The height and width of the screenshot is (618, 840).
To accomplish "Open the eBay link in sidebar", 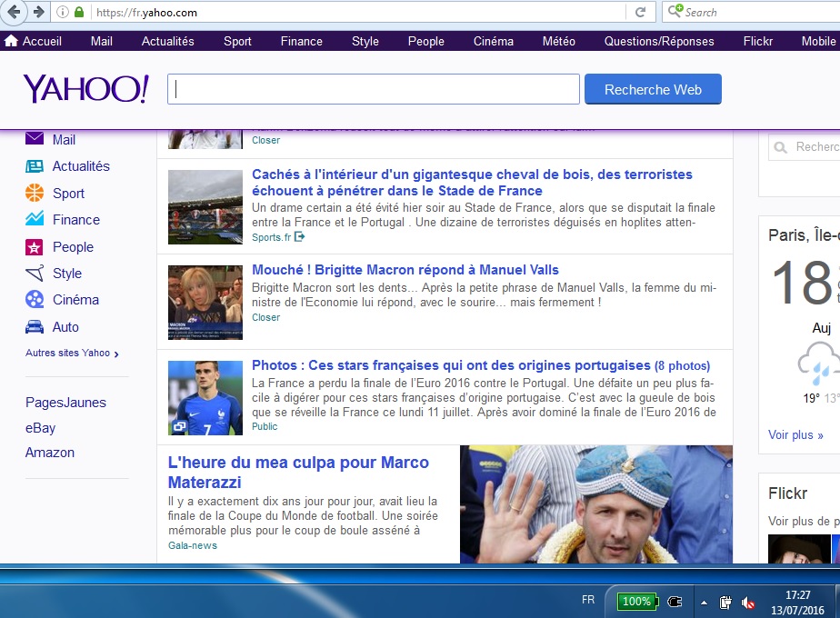I will coord(41,428).
